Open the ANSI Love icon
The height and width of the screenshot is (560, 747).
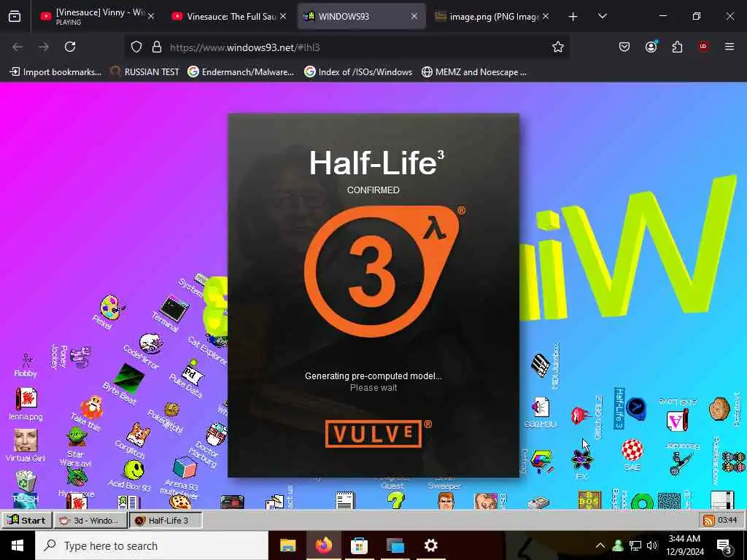(677, 420)
